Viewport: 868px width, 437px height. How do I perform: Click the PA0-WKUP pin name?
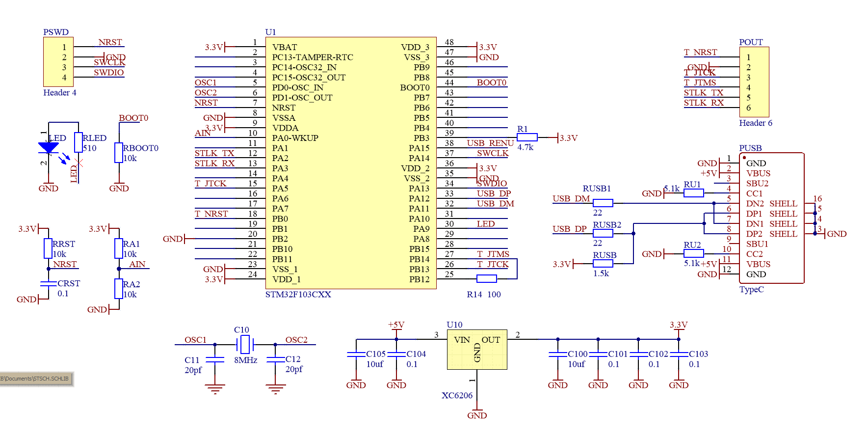pos(295,138)
